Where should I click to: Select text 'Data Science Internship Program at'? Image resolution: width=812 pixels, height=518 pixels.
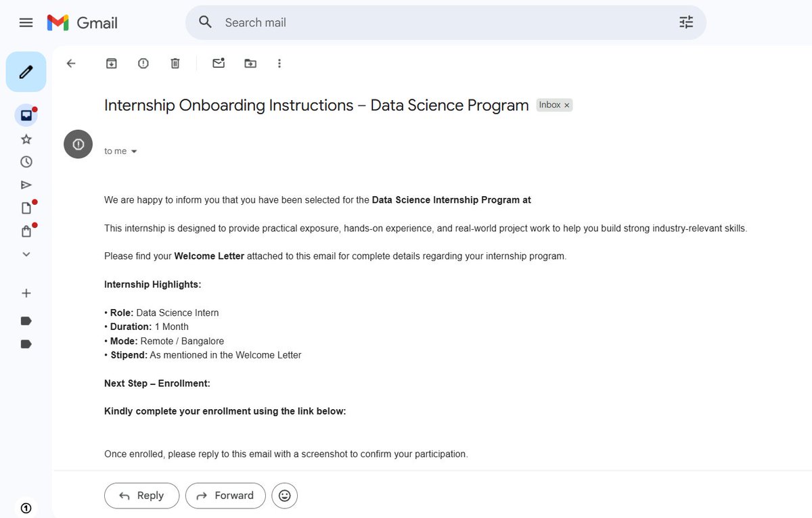point(451,200)
